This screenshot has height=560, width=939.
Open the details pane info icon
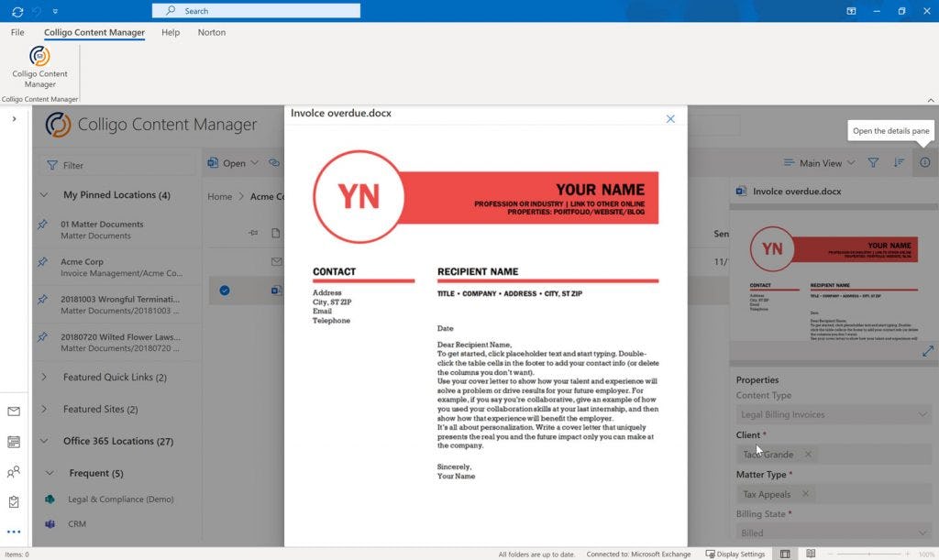click(x=925, y=162)
